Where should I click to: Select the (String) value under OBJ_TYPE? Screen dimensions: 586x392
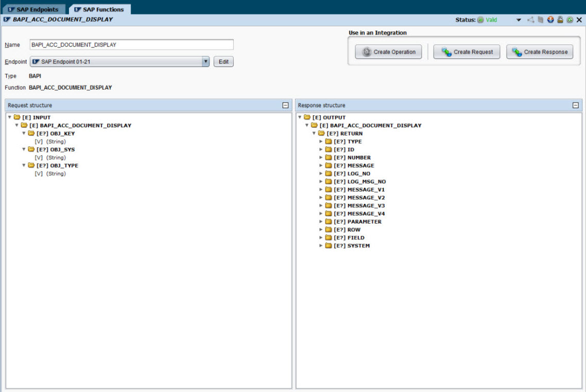56,174
